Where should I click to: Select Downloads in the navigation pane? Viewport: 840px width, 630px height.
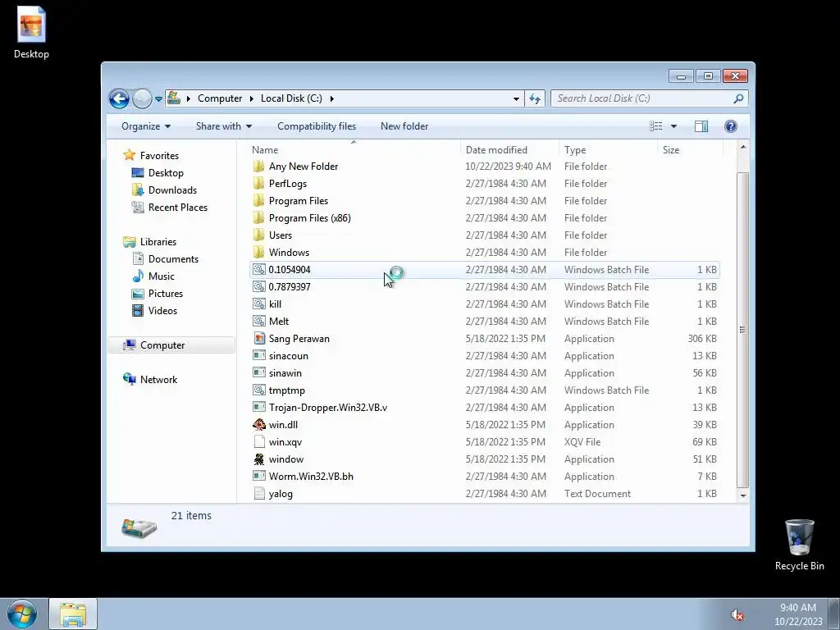(x=172, y=190)
